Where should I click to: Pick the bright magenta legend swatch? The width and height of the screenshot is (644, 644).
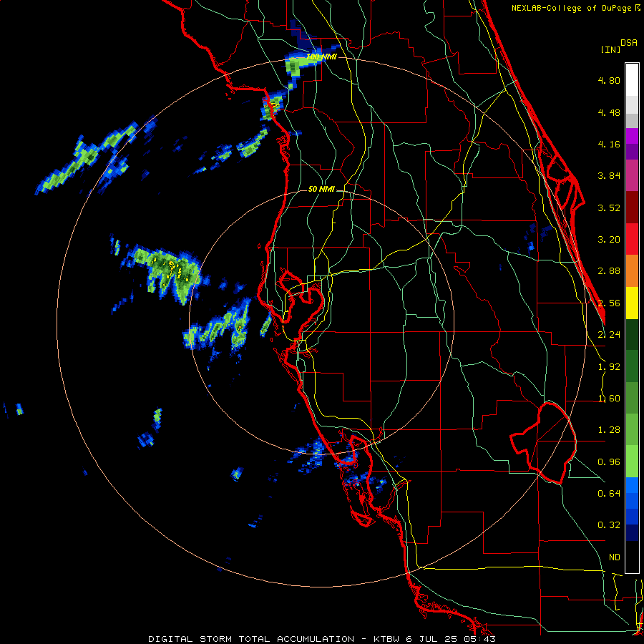click(x=632, y=136)
